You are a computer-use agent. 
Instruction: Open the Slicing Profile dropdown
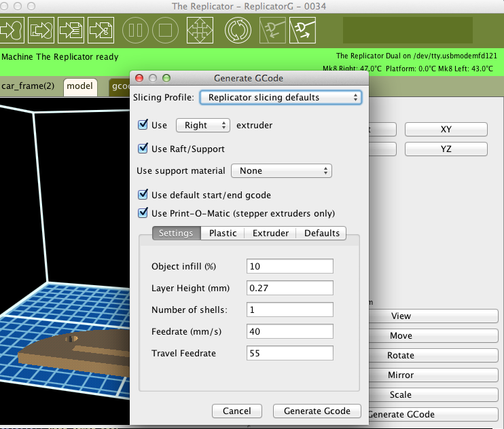point(281,97)
